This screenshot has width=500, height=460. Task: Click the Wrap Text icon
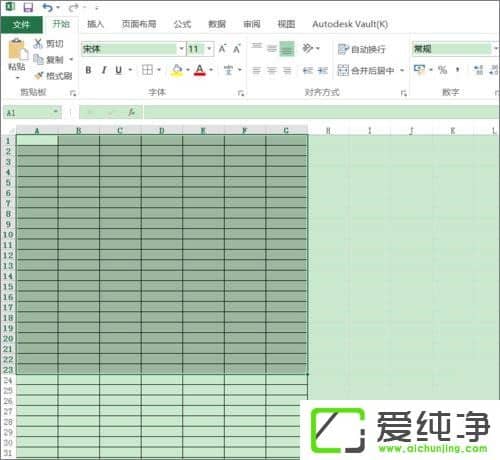343,49
